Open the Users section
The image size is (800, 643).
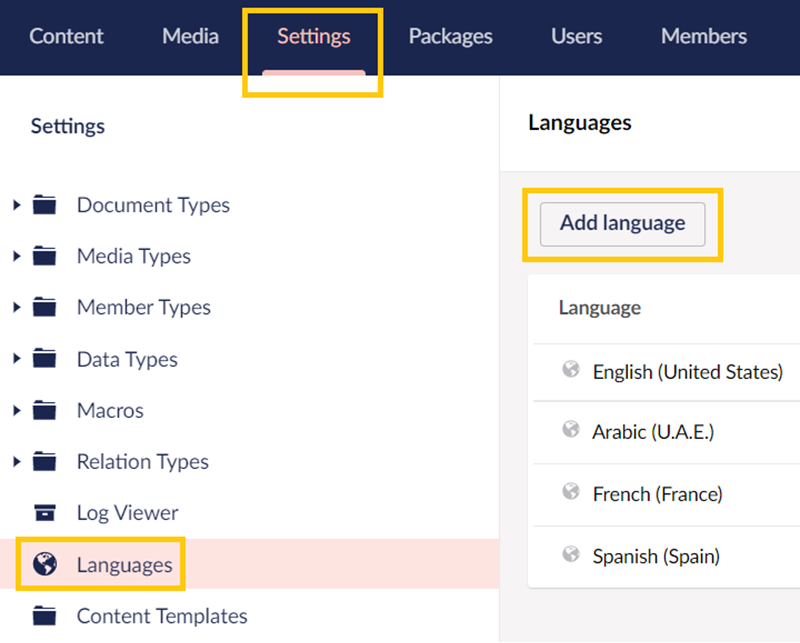coord(576,36)
